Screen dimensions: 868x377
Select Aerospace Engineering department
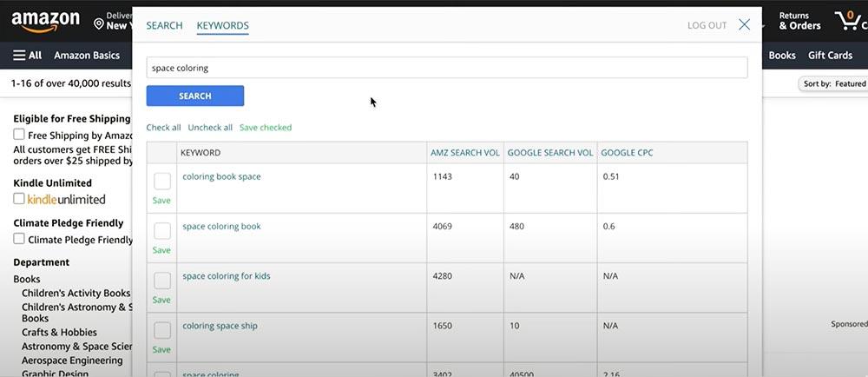pyautogui.click(x=72, y=360)
